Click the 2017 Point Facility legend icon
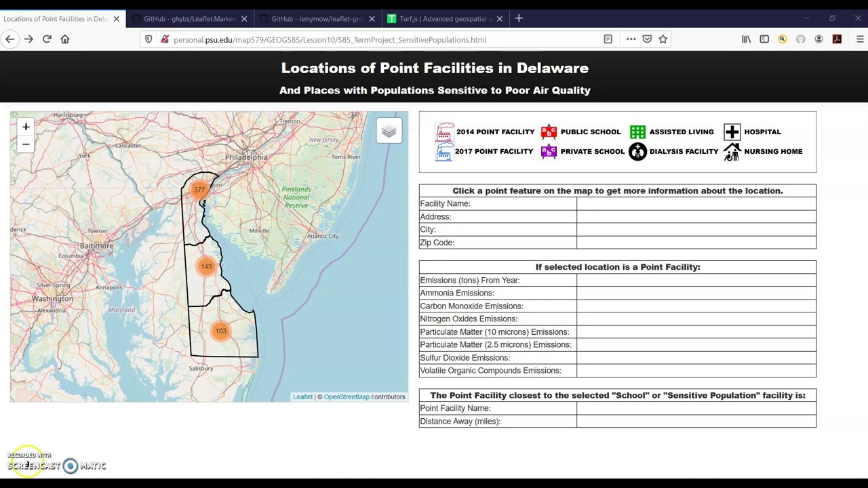 click(444, 151)
